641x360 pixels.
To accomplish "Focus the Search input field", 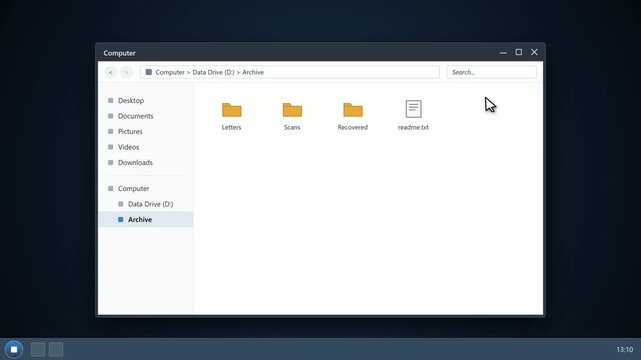I will click(491, 72).
